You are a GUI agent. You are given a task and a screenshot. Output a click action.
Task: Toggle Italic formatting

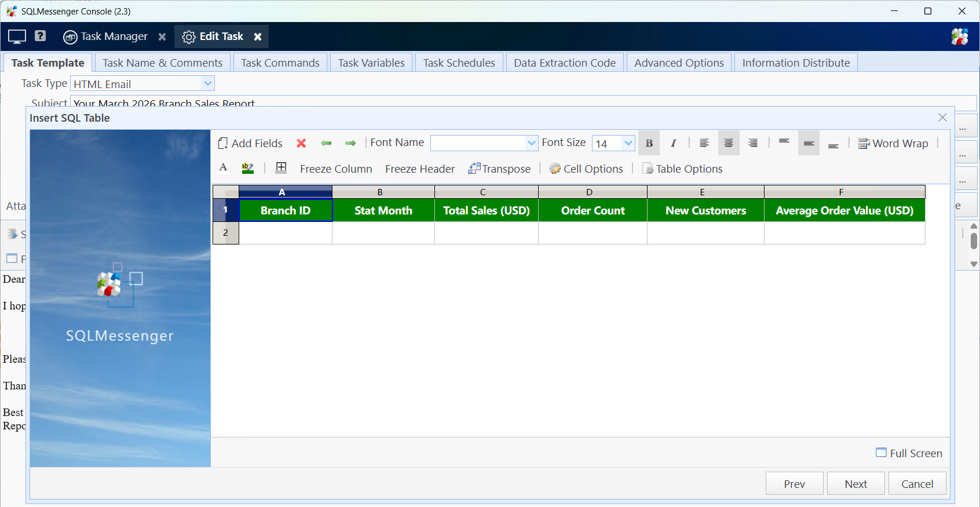[673, 143]
